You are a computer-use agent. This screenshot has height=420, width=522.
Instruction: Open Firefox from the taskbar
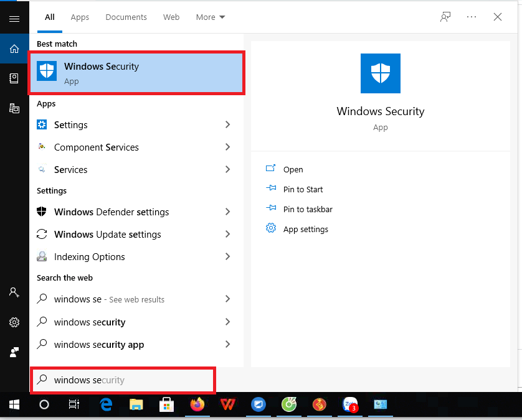coord(197,404)
